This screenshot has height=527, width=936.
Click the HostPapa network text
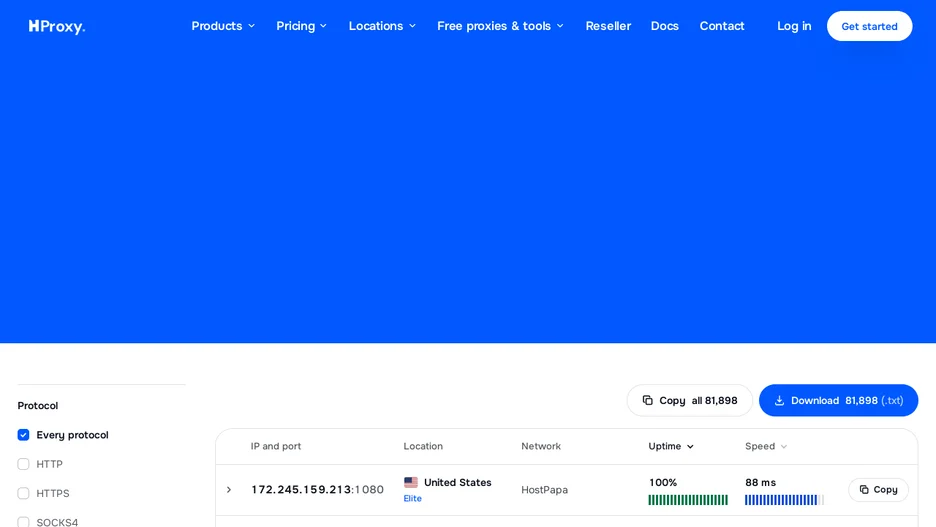click(544, 490)
